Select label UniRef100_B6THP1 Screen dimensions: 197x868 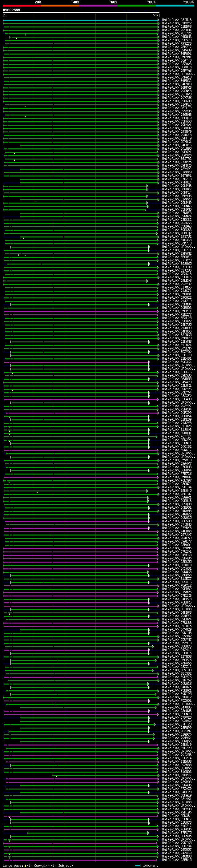click(x=176, y=176)
